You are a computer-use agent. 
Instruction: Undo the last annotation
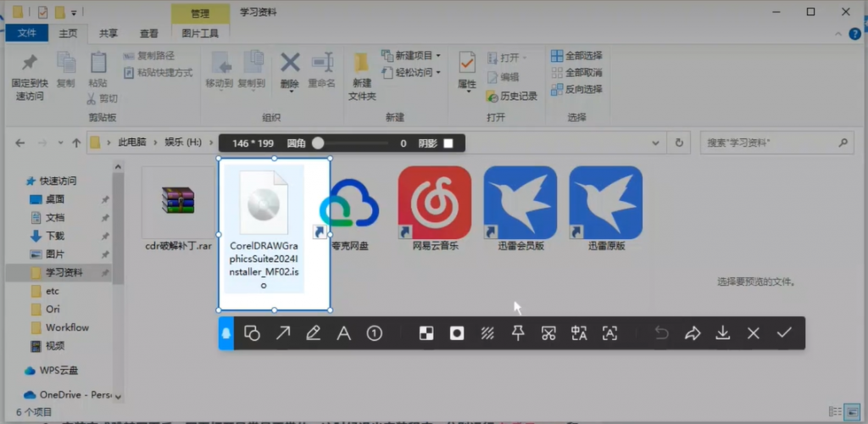(662, 333)
